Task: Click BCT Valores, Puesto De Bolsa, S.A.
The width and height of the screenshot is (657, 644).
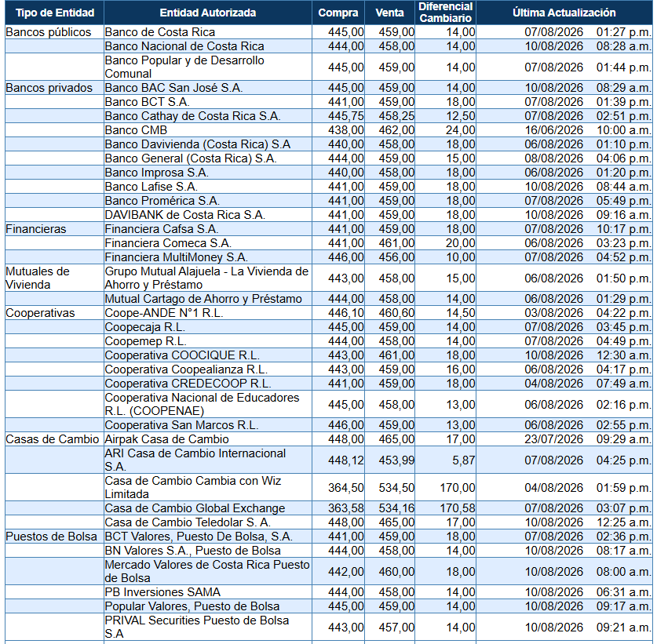Action: click(x=199, y=537)
